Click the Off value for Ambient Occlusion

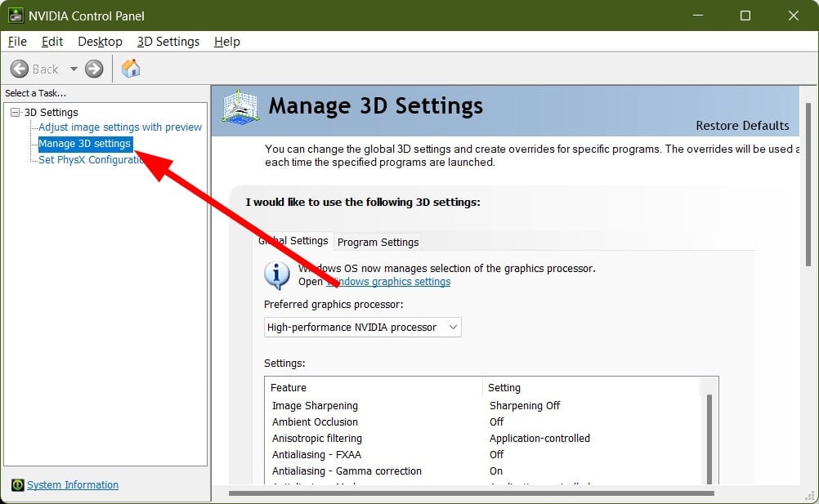[497, 422]
